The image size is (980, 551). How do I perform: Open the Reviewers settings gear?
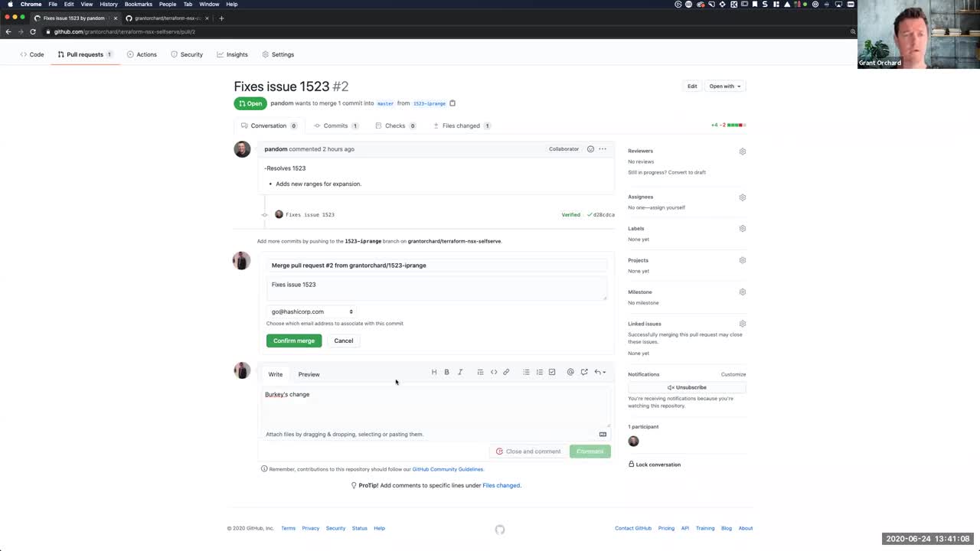[x=742, y=151]
